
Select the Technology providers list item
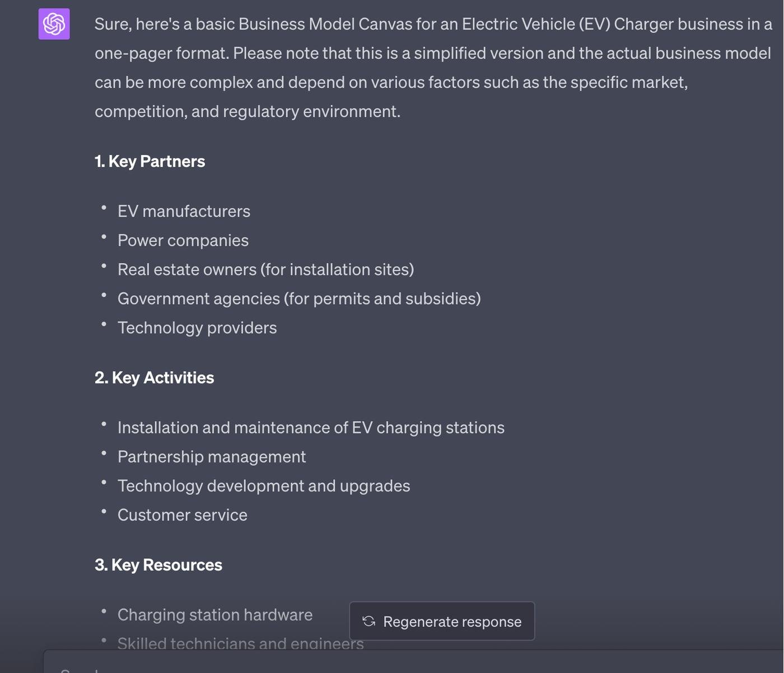[197, 328]
